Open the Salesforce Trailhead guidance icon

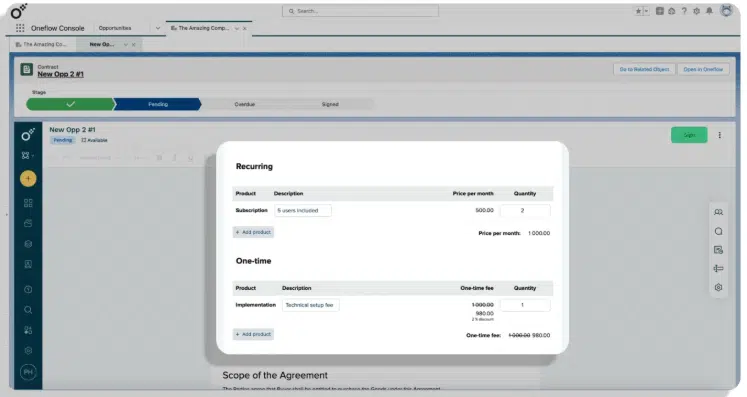672,11
